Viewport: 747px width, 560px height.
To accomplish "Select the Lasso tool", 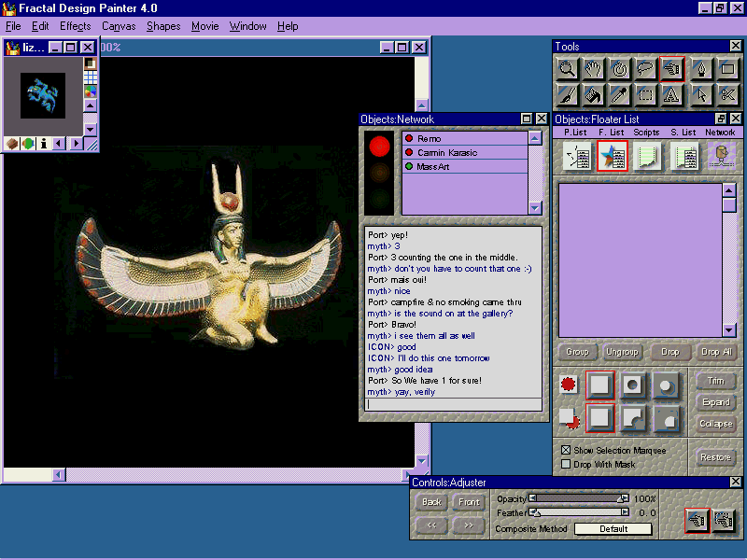I will tap(645, 69).
